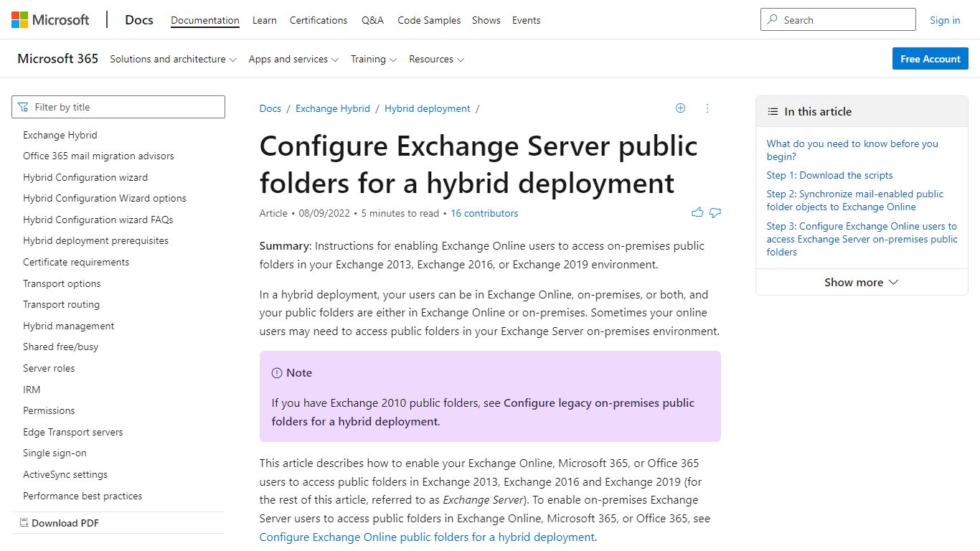Select IRM in sidebar
This screenshot has height=551, width=980.
(x=32, y=390)
